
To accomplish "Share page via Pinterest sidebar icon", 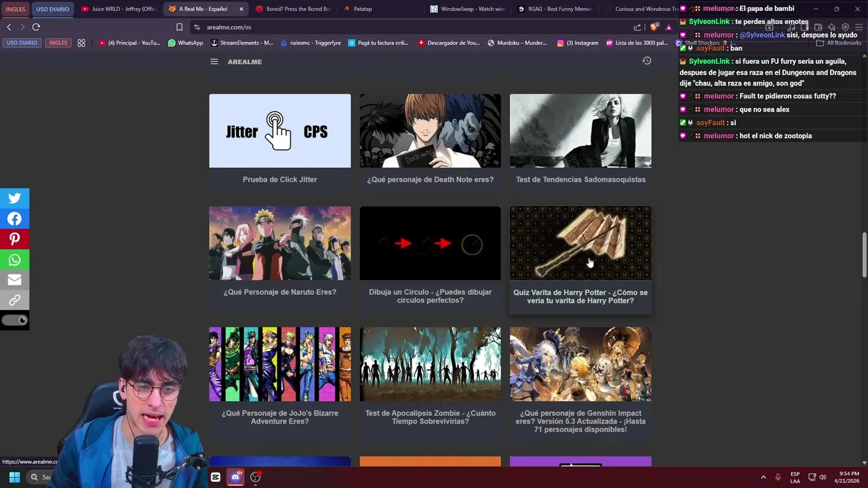I will [14, 239].
